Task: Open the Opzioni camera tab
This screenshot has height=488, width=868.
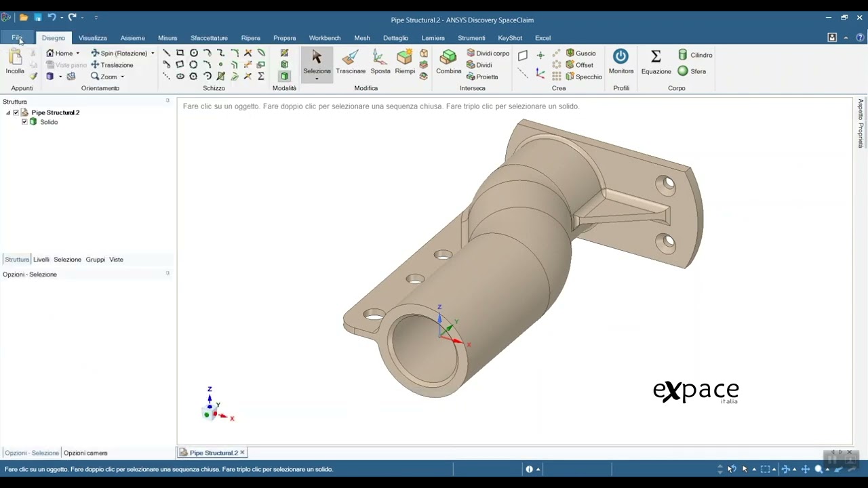Action: 85,453
